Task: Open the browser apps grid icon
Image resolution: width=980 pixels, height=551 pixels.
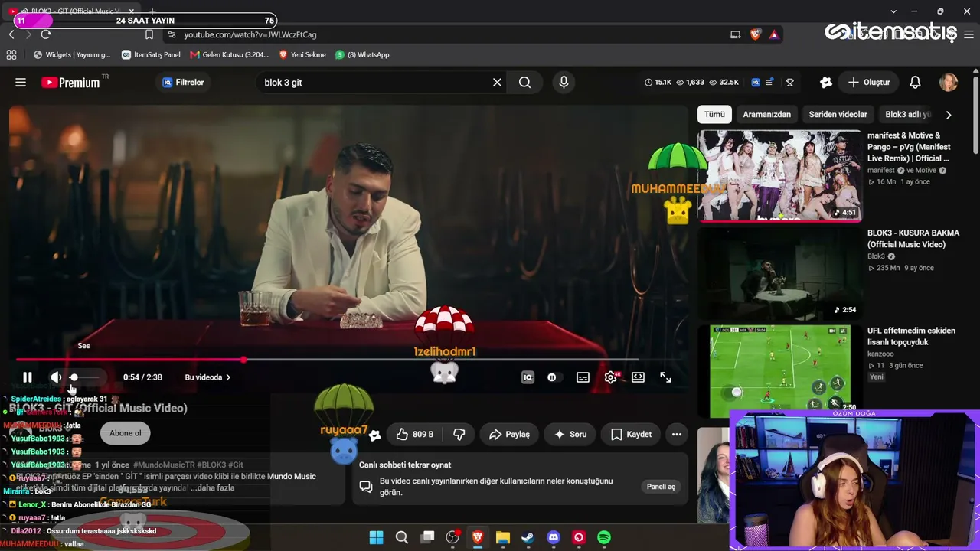Action: [11, 55]
